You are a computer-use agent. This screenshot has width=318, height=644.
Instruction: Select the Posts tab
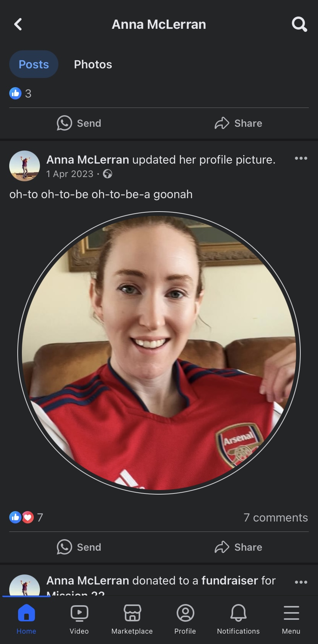pyautogui.click(x=34, y=64)
